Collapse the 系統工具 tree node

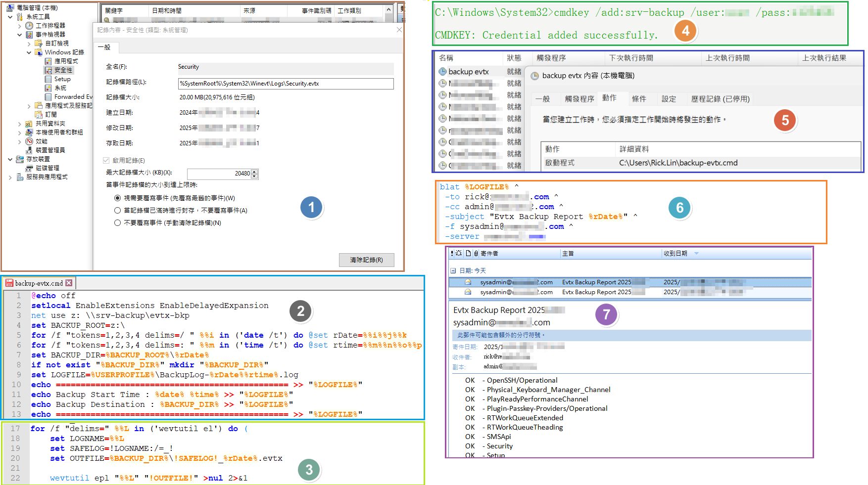coord(10,17)
